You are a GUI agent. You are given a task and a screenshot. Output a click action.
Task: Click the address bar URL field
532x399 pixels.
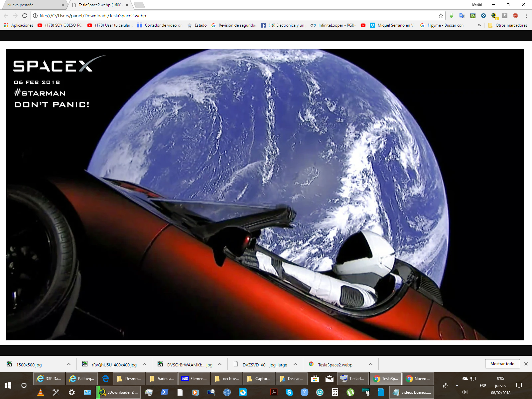pos(233,16)
